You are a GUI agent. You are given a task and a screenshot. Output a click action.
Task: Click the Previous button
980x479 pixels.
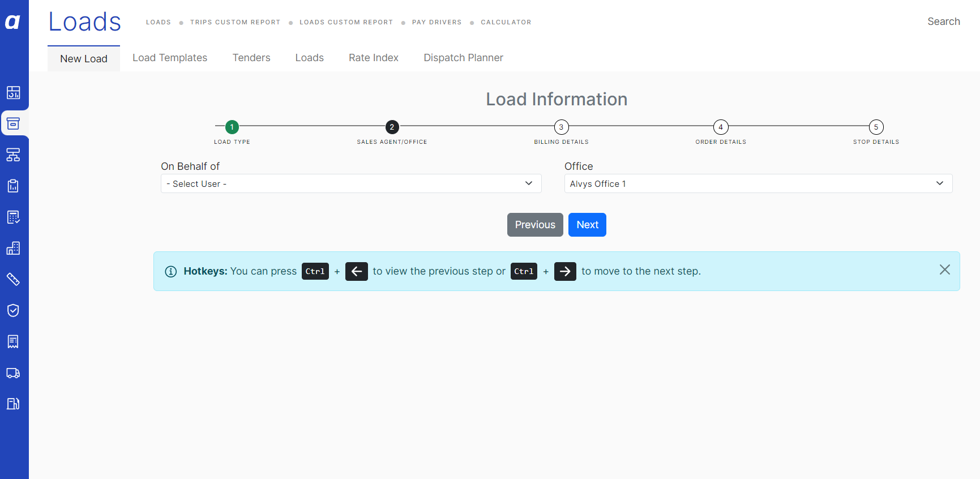tap(535, 225)
